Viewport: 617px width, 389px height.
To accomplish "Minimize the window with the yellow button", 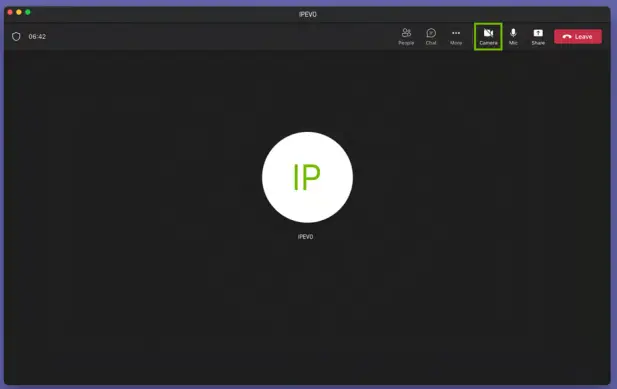I will pyautogui.click(x=19, y=12).
